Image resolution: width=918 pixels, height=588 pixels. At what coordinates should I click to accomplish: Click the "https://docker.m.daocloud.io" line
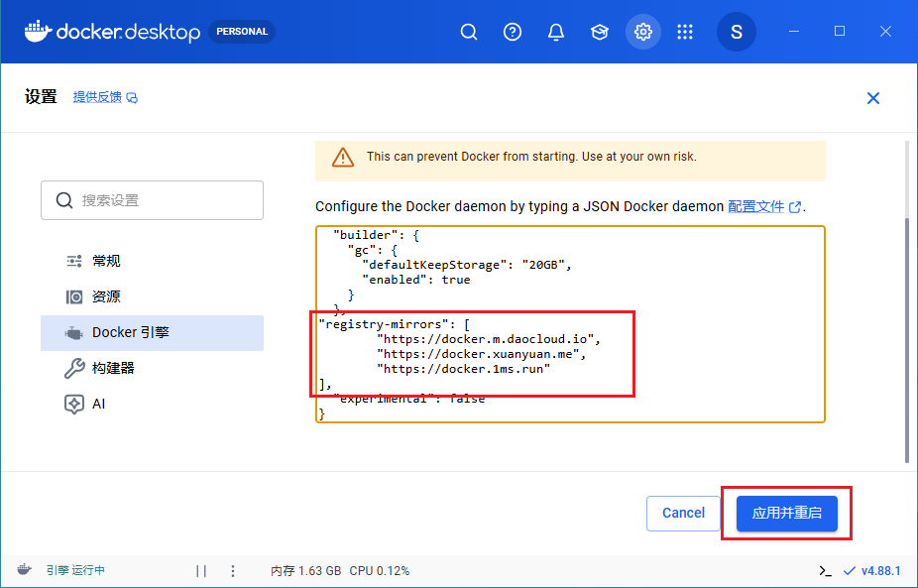(x=489, y=339)
